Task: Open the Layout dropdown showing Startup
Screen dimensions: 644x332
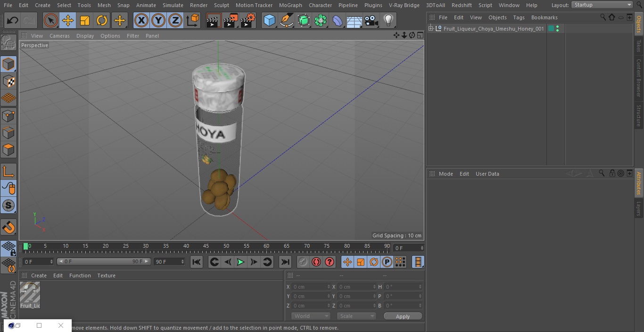Action: (x=603, y=5)
